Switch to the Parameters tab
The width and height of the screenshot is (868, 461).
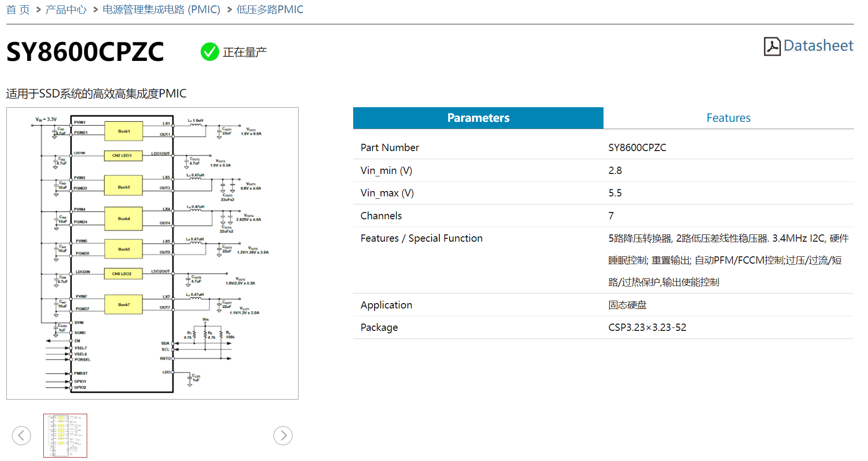pos(478,118)
